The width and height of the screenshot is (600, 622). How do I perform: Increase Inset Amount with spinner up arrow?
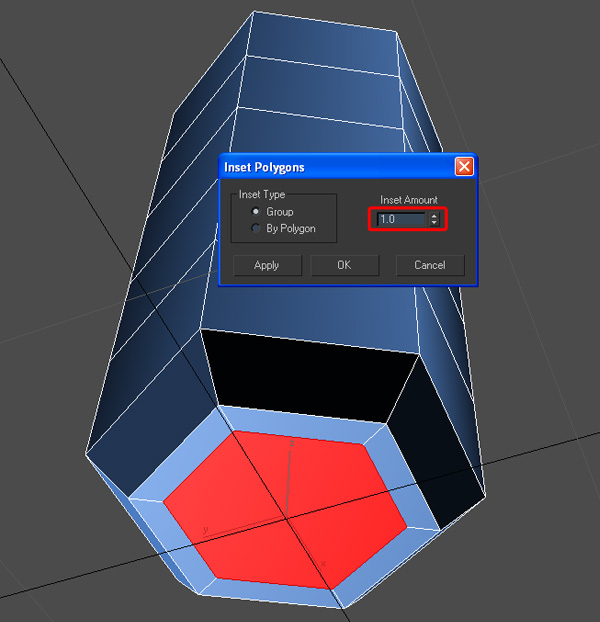[x=434, y=216]
